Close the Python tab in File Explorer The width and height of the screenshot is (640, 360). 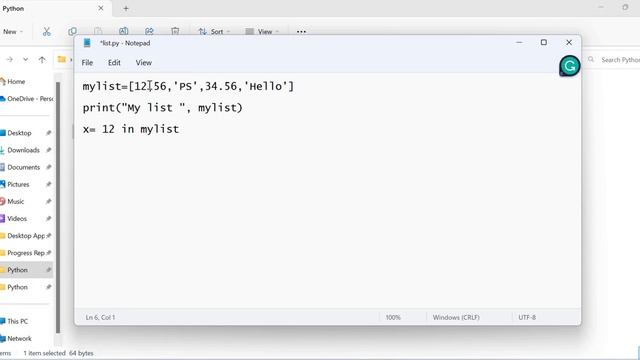pos(101,8)
